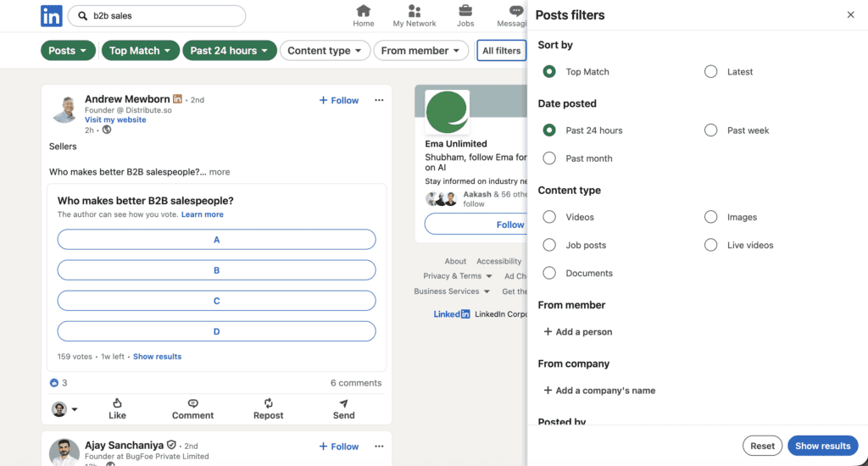Click the All filters button
Image resolution: width=868 pixels, height=466 pixels.
coord(501,51)
